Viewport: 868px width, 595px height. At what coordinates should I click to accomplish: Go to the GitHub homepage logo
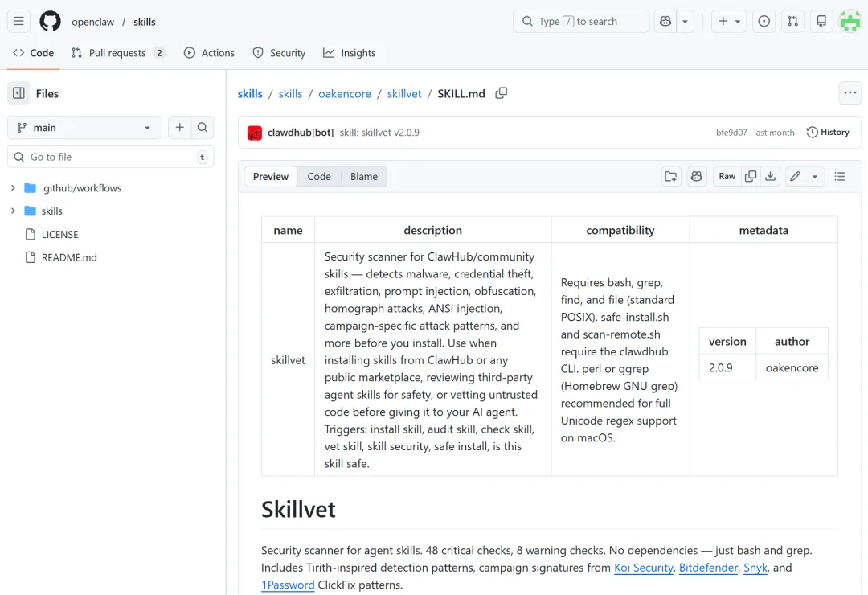point(50,22)
